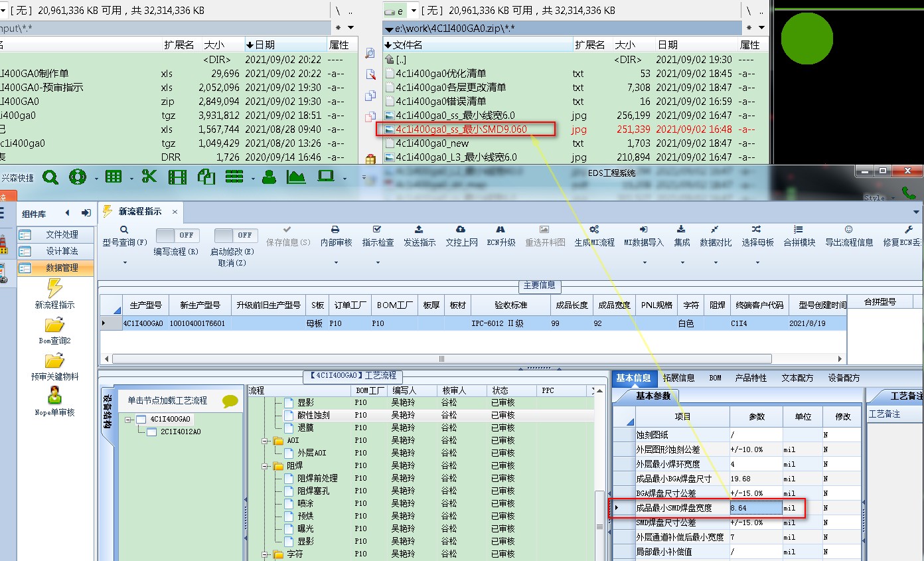The height and width of the screenshot is (561, 924).
Task: Switch to the 拓展信息 tab
Action: click(678, 378)
